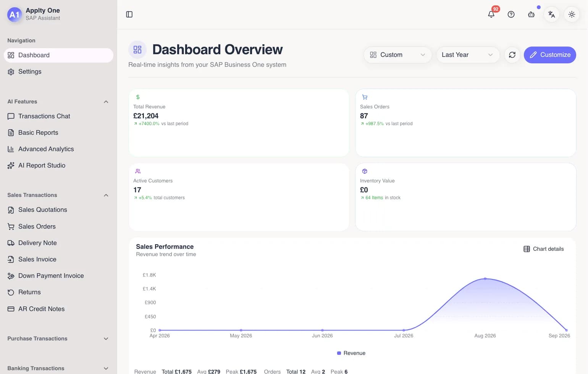Open the language translate icon
The image size is (588, 374).
click(x=551, y=15)
